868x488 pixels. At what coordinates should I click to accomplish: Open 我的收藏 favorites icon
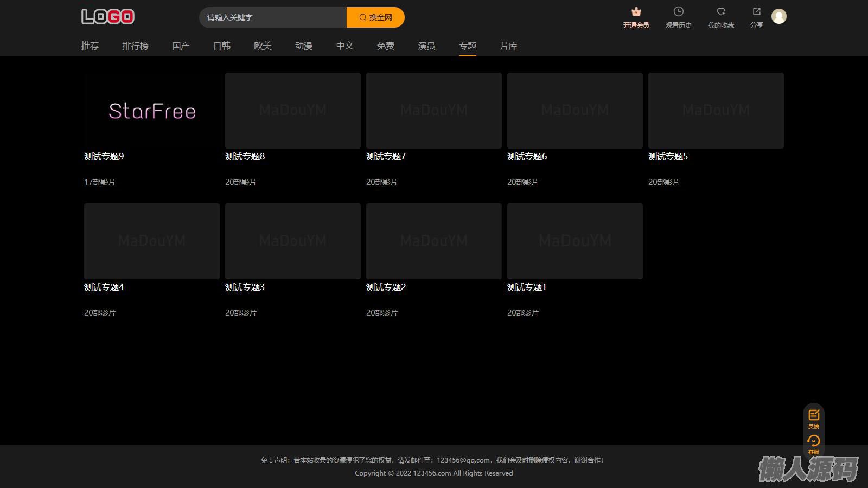tap(720, 12)
